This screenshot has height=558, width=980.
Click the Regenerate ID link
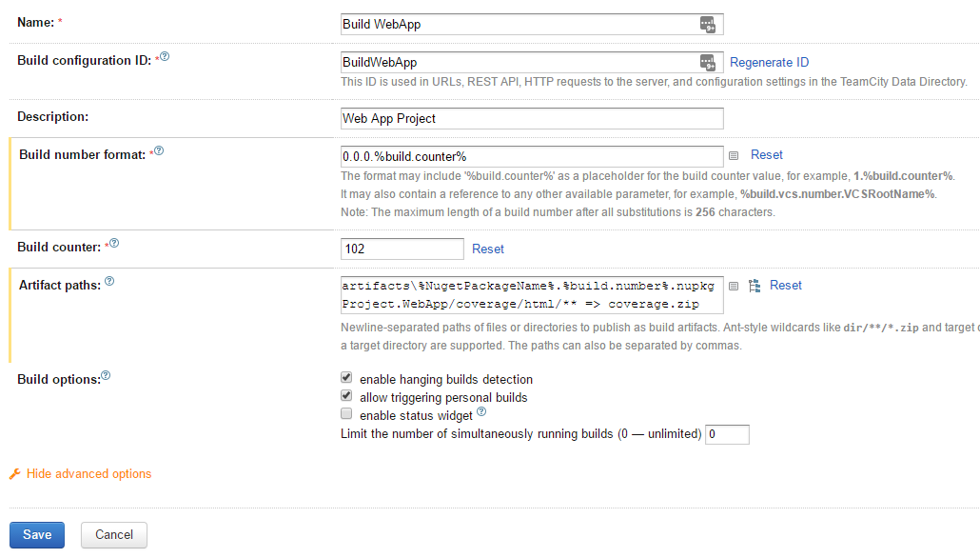point(769,63)
